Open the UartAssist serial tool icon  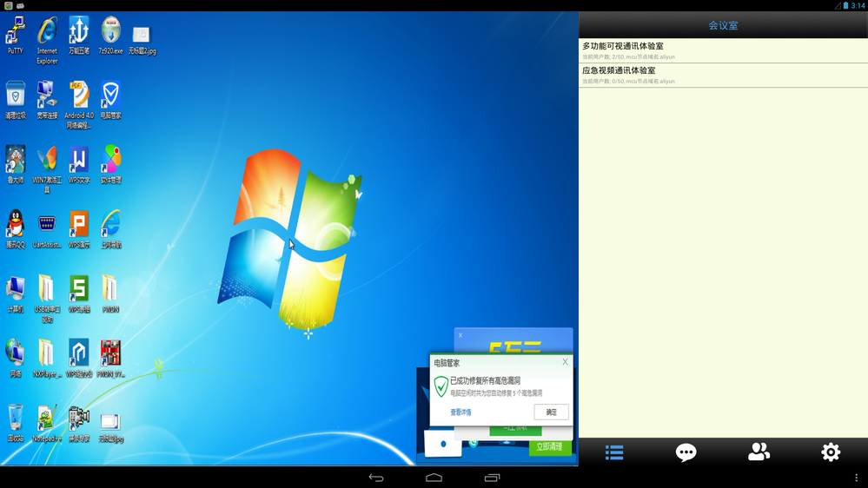47,229
